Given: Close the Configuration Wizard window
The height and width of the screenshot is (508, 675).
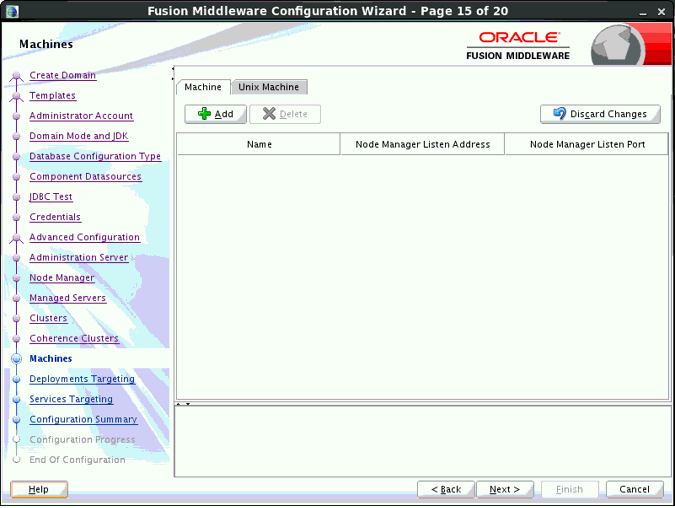Looking at the screenshot, I should pos(662,12).
